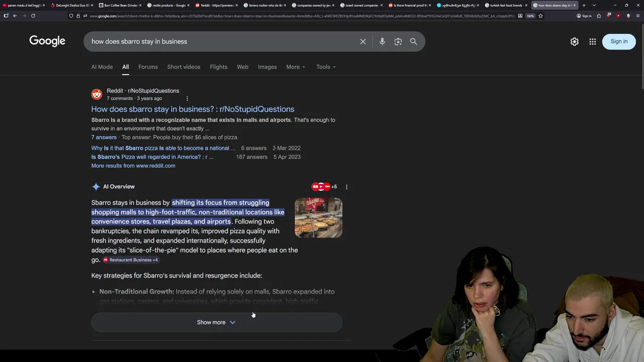The height and width of the screenshot is (362, 644).
Task: Switch to 'israeli owned companies' browser tab
Action: tap(362, 5)
